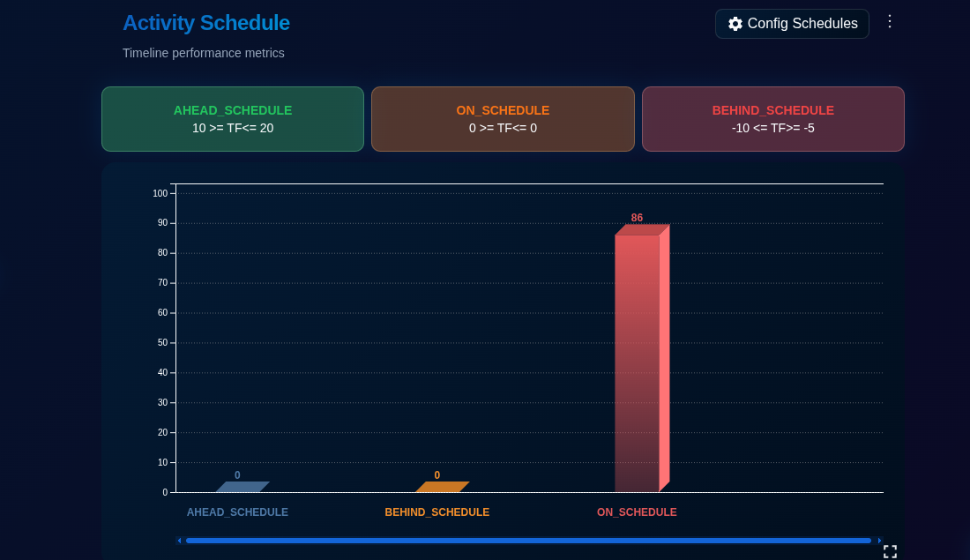The image size is (970, 560).
Task: Click the Activity Schedule heading
Action: (x=205, y=23)
